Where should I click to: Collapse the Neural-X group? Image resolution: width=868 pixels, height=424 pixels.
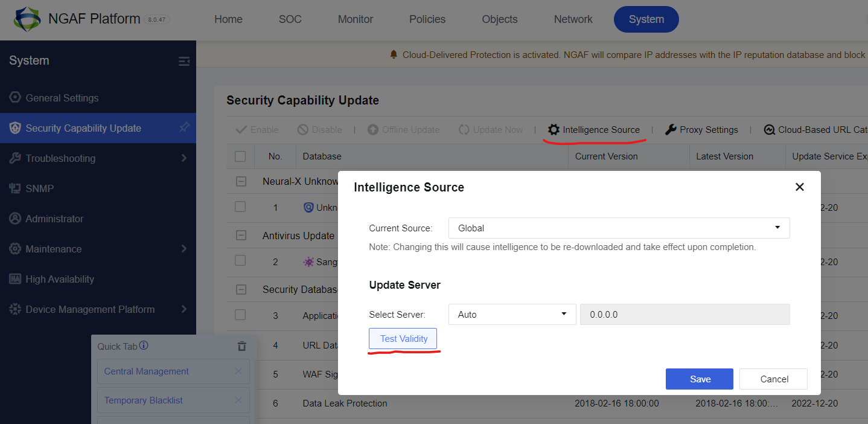point(241,181)
